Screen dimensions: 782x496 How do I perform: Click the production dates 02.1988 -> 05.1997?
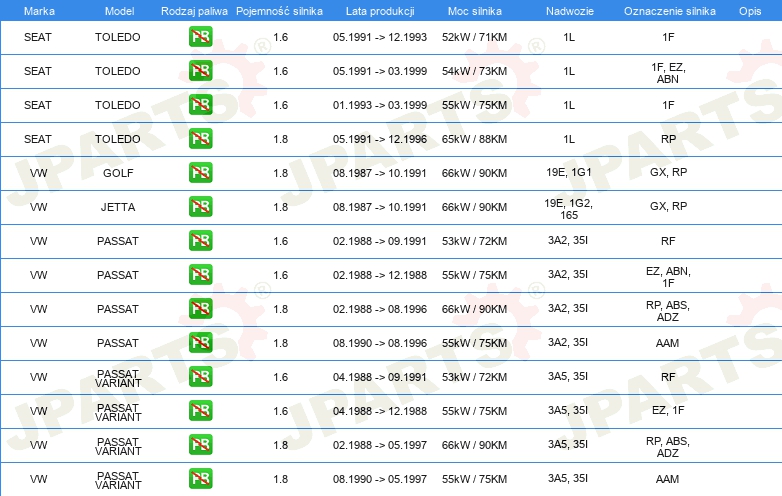click(x=380, y=445)
